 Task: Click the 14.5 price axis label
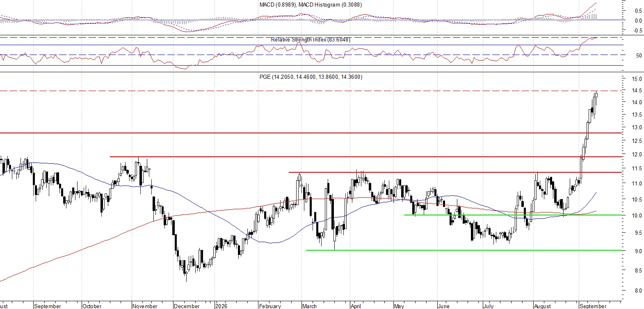click(x=637, y=90)
